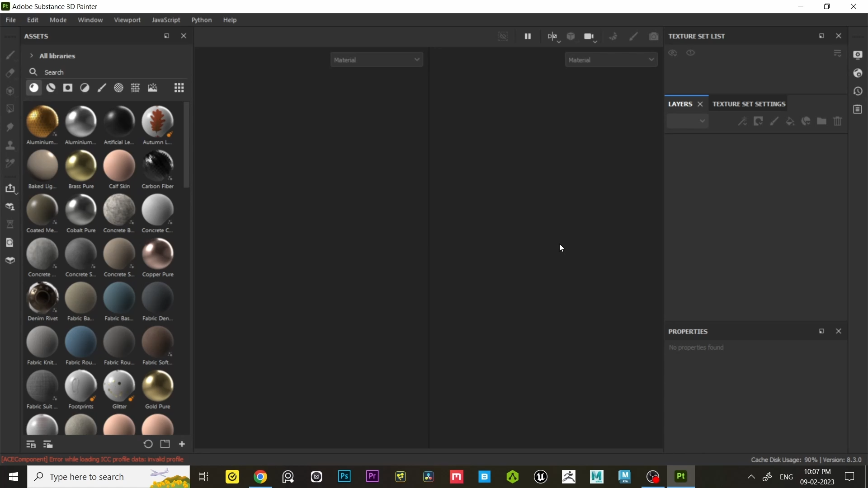Open the layer blend mode dropdown

(688, 121)
